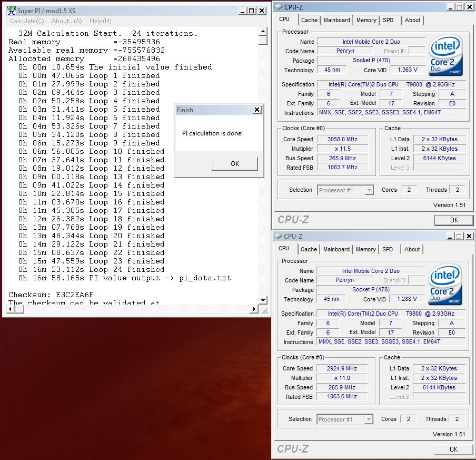This screenshot has width=476, height=460.
Task: Minimize the Super PI window
Action: (242, 11)
